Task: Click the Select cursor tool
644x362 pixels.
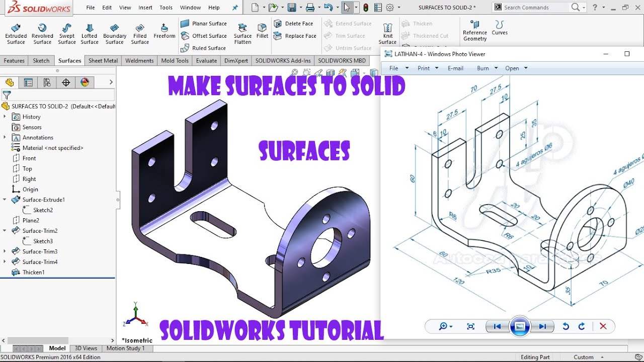Action: pos(347,8)
